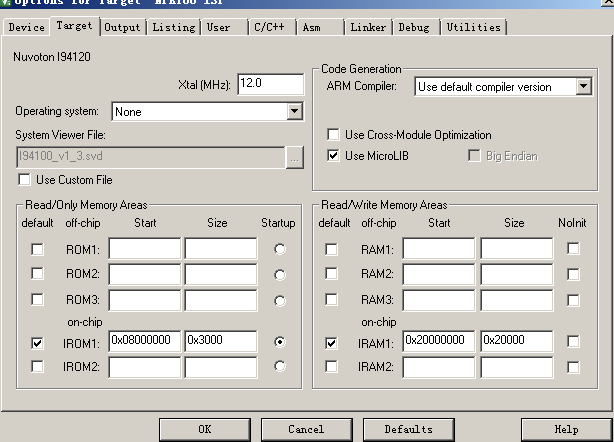Check the IRAM2 default checkbox
The image size is (614, 442).
(331, 367)
